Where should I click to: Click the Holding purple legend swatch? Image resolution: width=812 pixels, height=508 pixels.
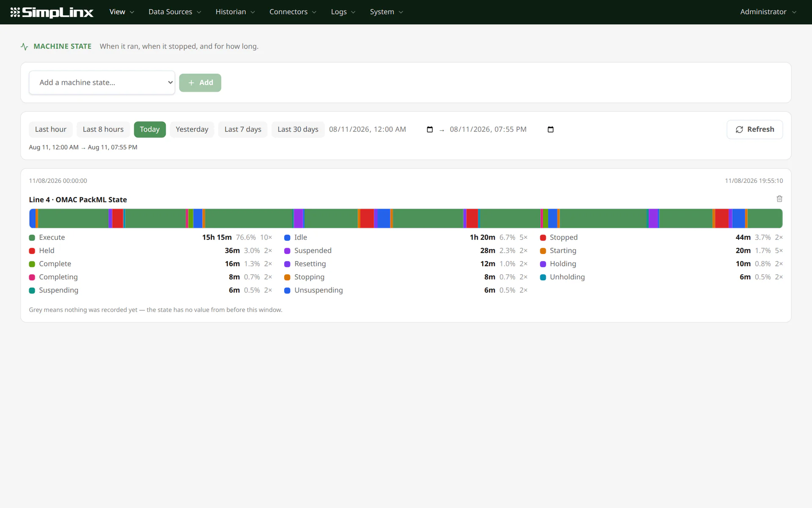coord(543,264)
